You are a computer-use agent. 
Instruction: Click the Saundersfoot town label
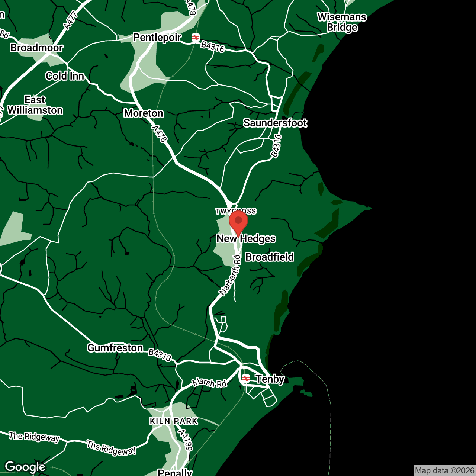coord(275,123)
